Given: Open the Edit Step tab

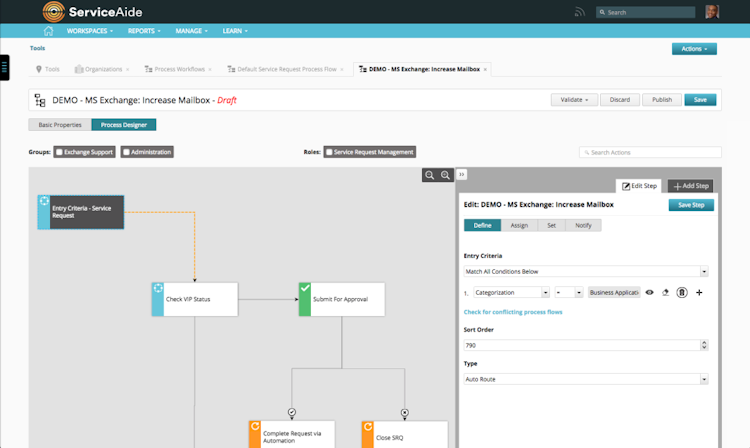Looking at the screenshot, I should click(x=639, y=186).
